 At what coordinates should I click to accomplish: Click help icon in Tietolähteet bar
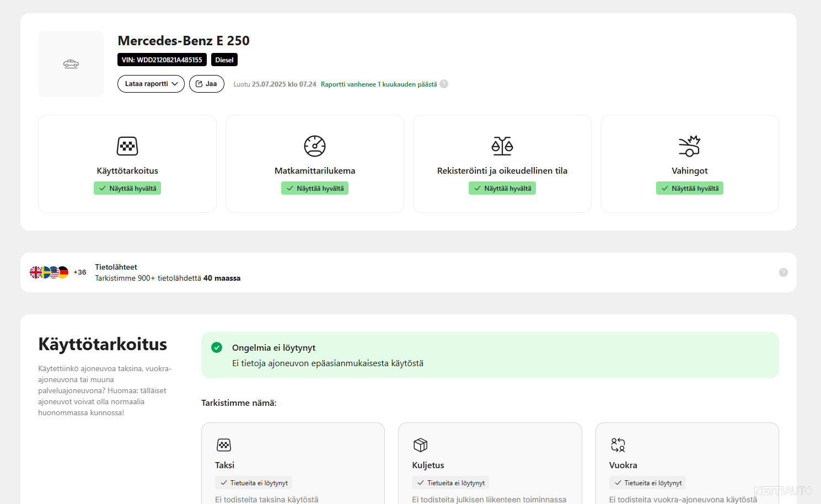point(784,272)
